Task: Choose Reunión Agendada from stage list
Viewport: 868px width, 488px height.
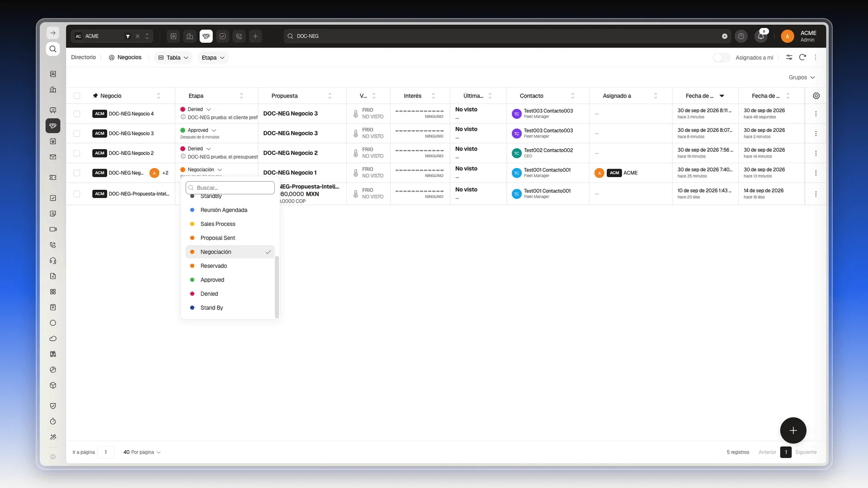Action: point(230,210)
